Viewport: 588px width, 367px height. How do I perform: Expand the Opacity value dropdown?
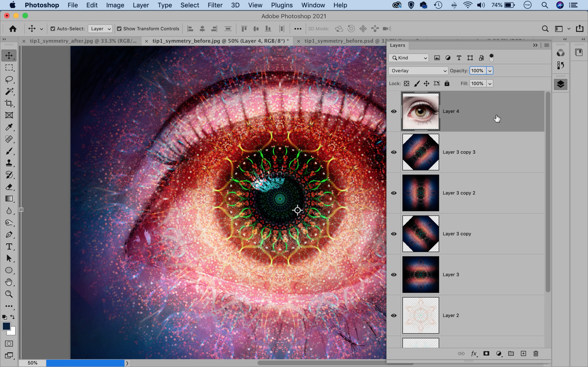tap(490, 71)
